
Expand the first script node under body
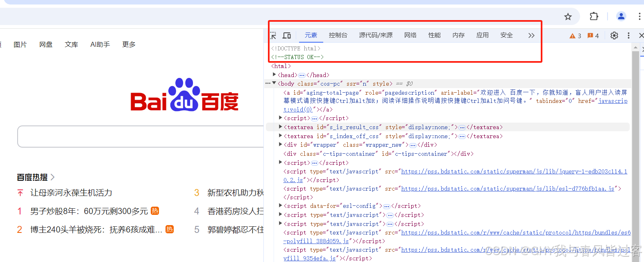click(x=280, y=118)
